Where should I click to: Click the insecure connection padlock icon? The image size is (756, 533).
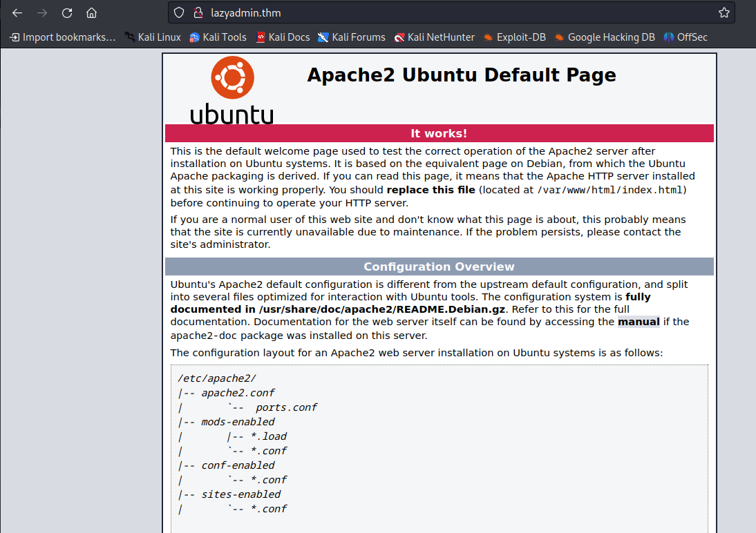click(x=198, y=13)
